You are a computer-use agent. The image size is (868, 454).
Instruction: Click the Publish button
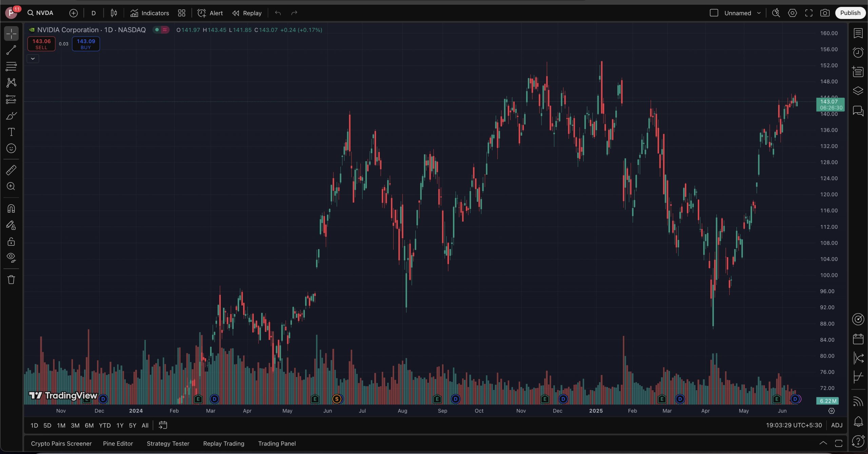point(850,13)
